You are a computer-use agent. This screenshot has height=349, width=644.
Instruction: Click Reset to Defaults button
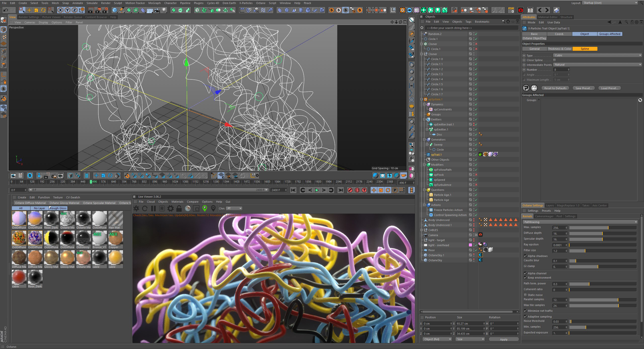point(555,88)
